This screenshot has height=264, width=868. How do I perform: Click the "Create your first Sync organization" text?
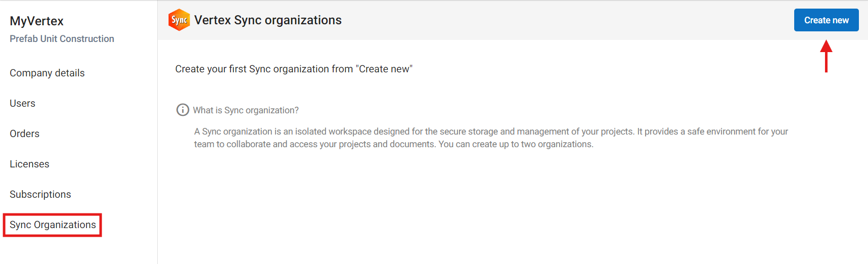294,69
